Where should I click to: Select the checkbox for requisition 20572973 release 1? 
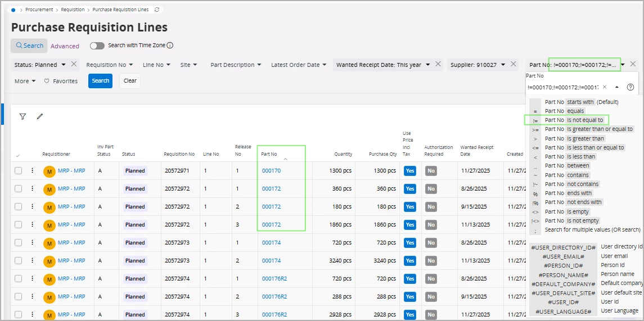(18, 243)
